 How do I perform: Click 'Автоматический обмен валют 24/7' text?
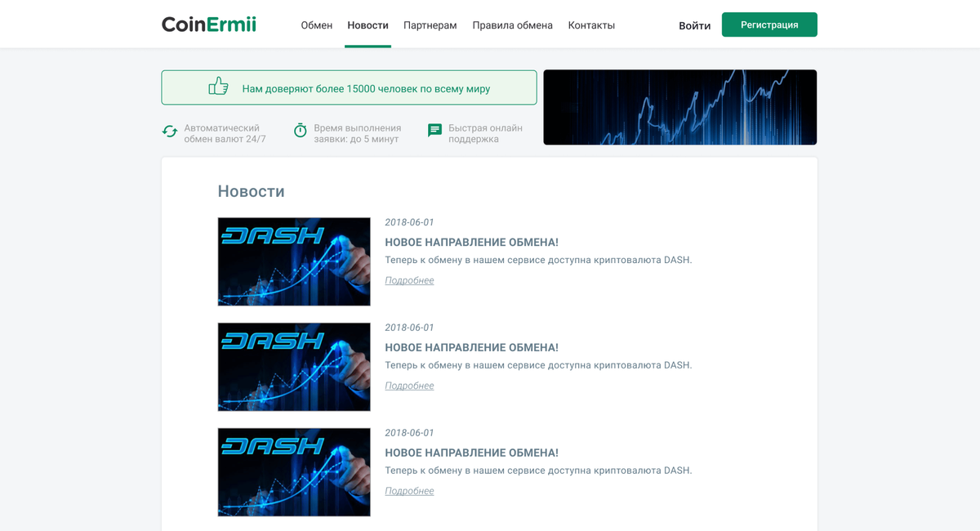(225, 133)
